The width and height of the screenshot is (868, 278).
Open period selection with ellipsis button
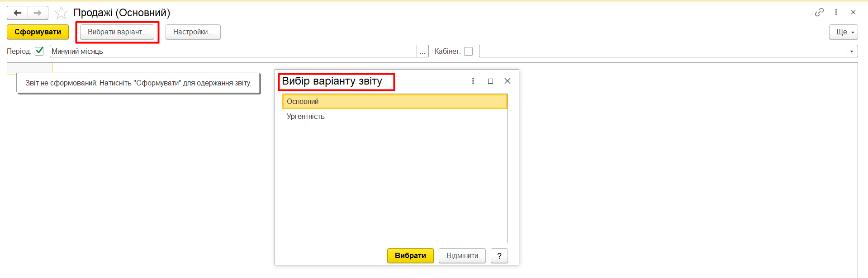coord(422,52)
